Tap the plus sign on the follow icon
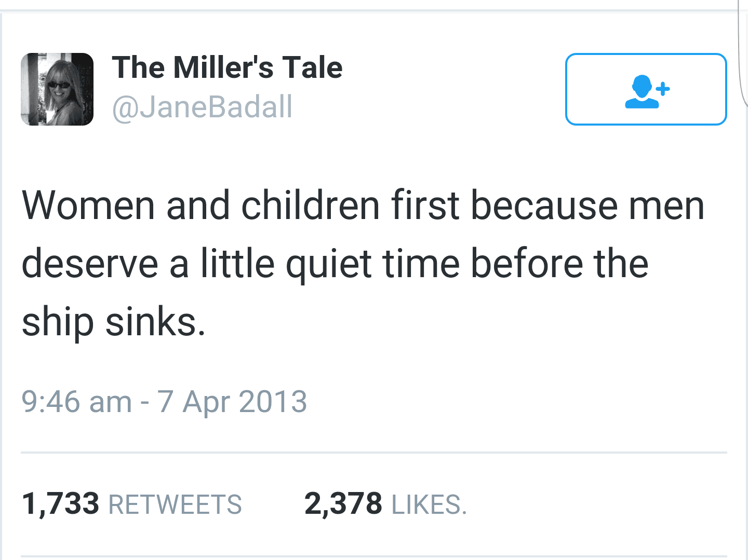This screenshot has width=748, height=560. (x=663, y=89)
